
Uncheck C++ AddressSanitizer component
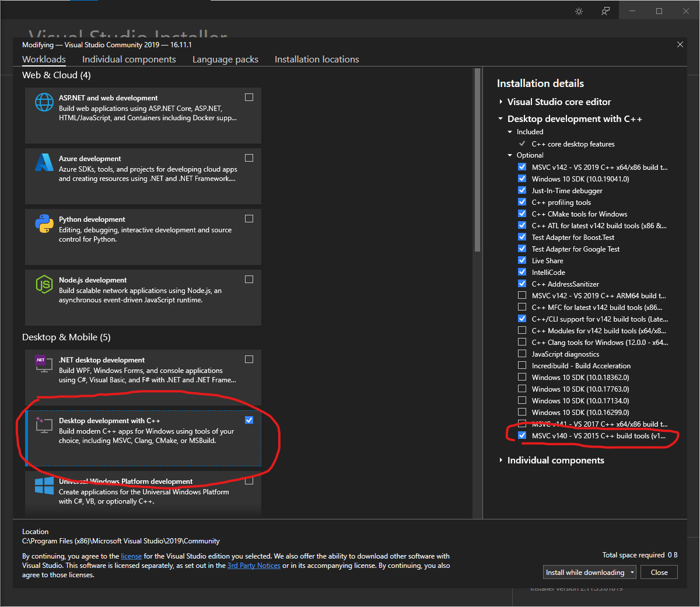[x=522, y=284]
